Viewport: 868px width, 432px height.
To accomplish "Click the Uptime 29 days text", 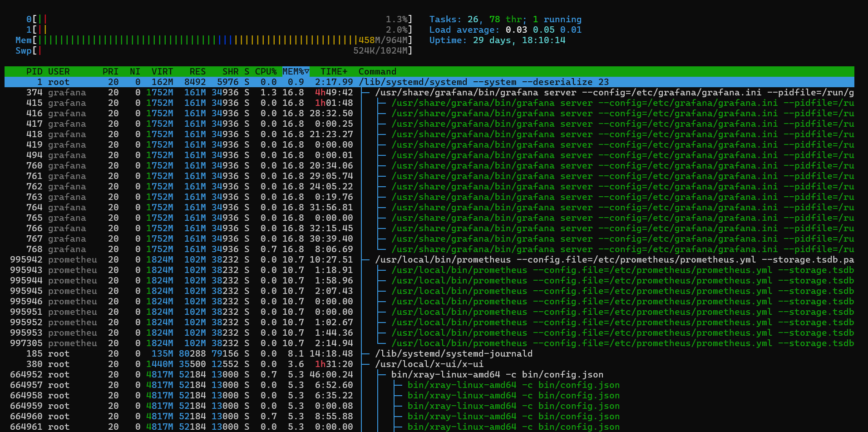I will point(497,40).
